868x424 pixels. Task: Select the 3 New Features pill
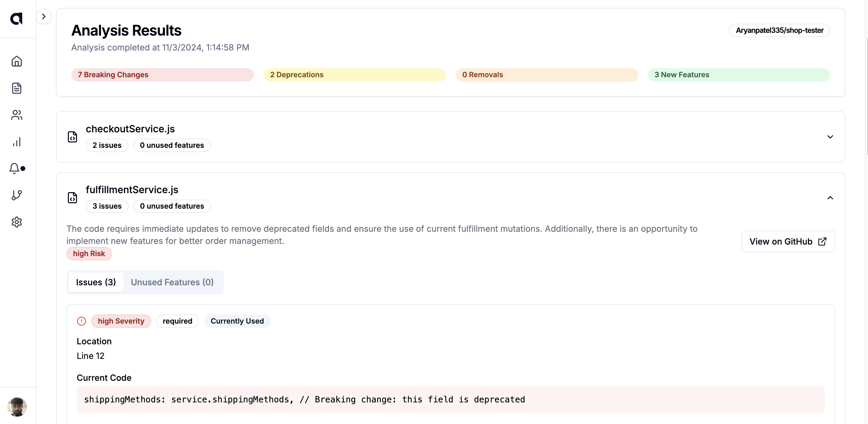click(739, 75)
